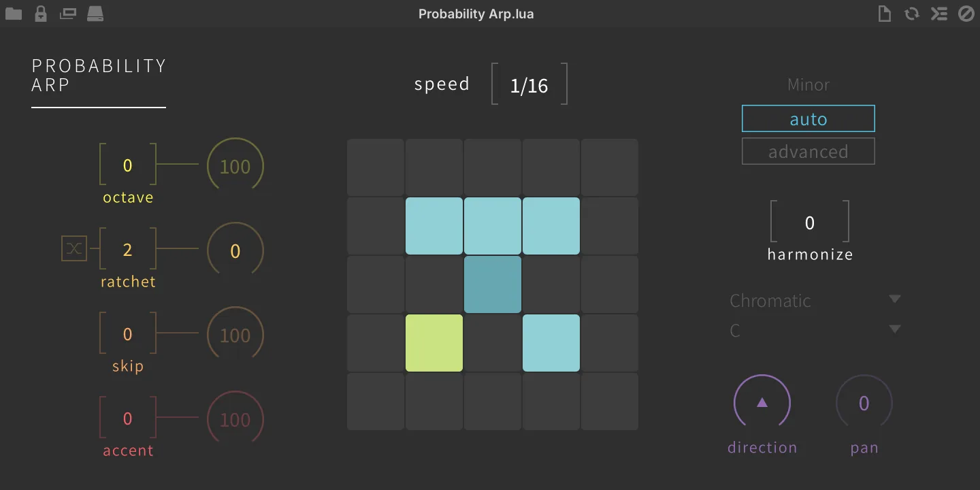Click the blank document icon
Viewport: 980px width, 490px height.
pos(885,14)
